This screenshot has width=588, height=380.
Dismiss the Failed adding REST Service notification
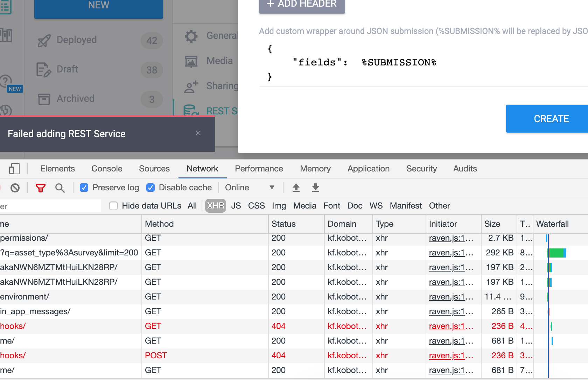coord(198,133)
